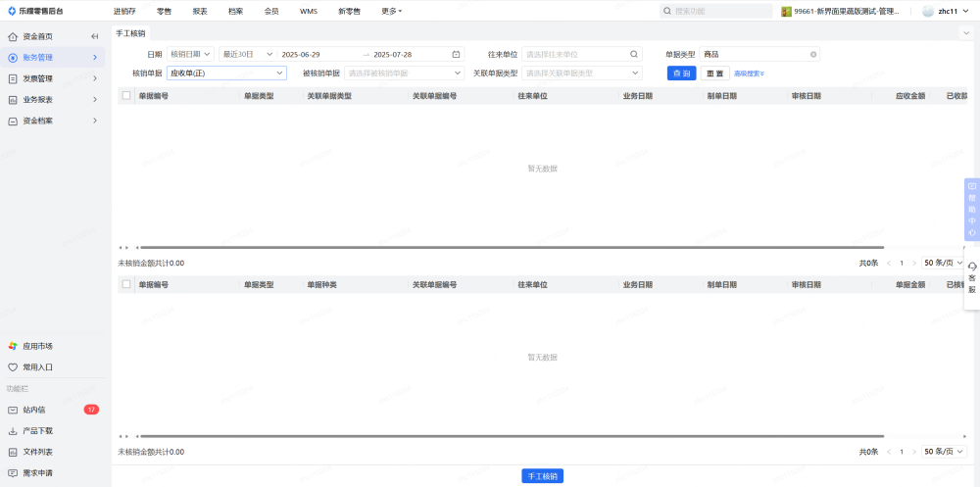980x487 pixels.
Task: Open 应用市场 from the sidebar
Action: [x=37, y=346]
